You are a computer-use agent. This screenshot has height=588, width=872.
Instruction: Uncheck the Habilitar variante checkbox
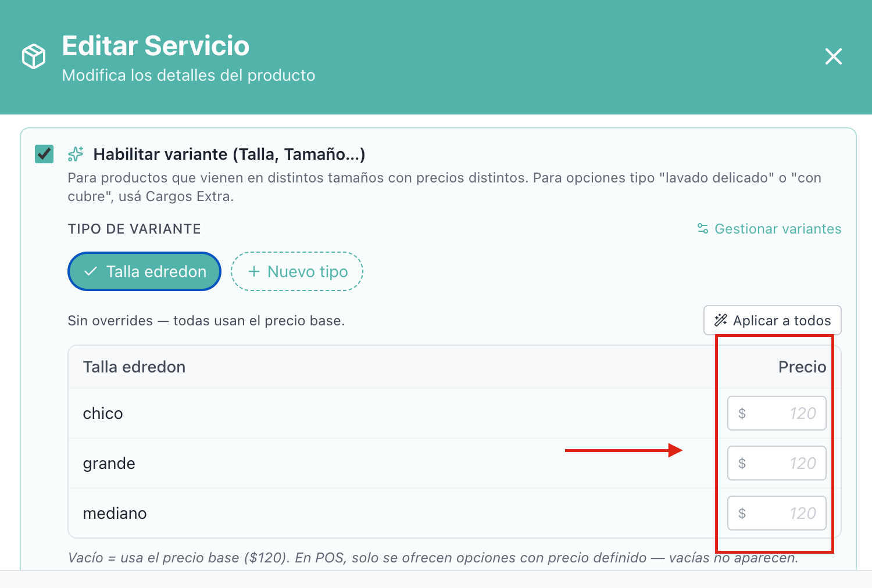click(x=44, y=154)
